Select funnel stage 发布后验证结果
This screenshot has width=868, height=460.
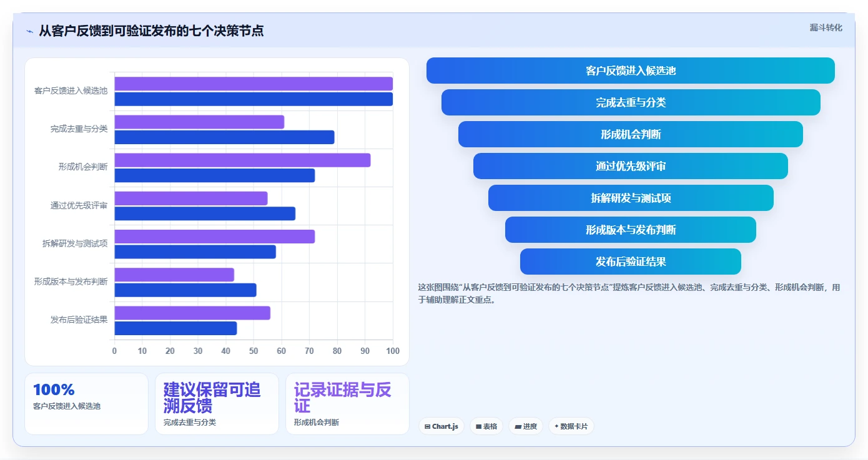pos(631,262)
